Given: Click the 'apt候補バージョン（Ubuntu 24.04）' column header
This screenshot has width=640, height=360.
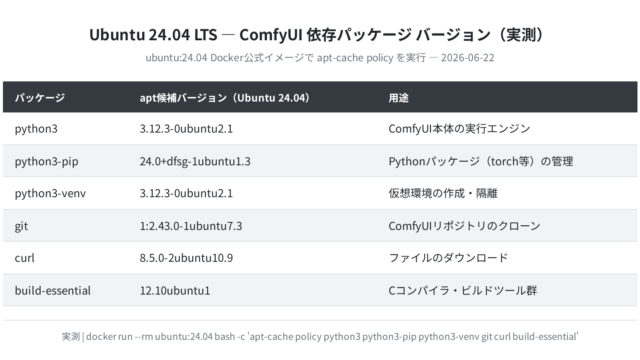Looking at the screenshot, I should (226, 98).
